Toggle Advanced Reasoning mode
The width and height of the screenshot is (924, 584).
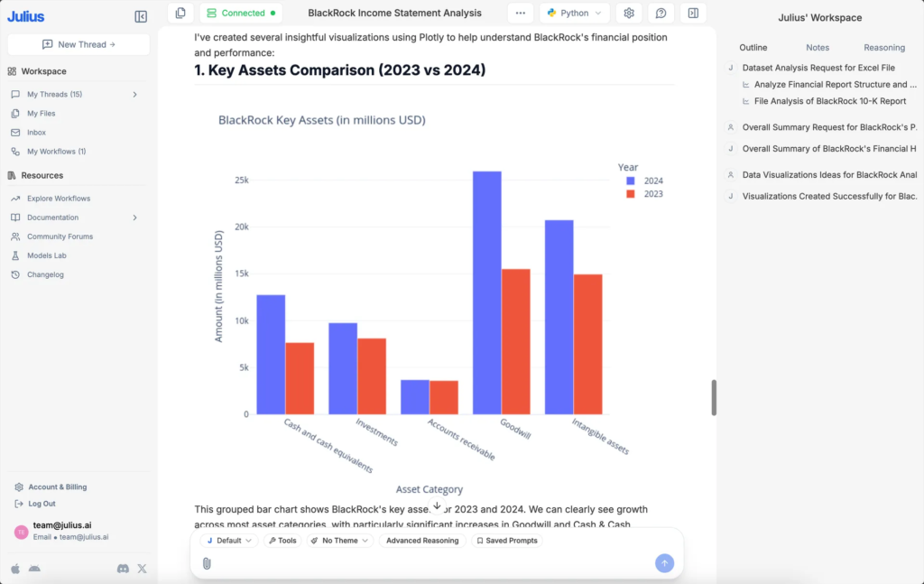[x=421, y=541]
